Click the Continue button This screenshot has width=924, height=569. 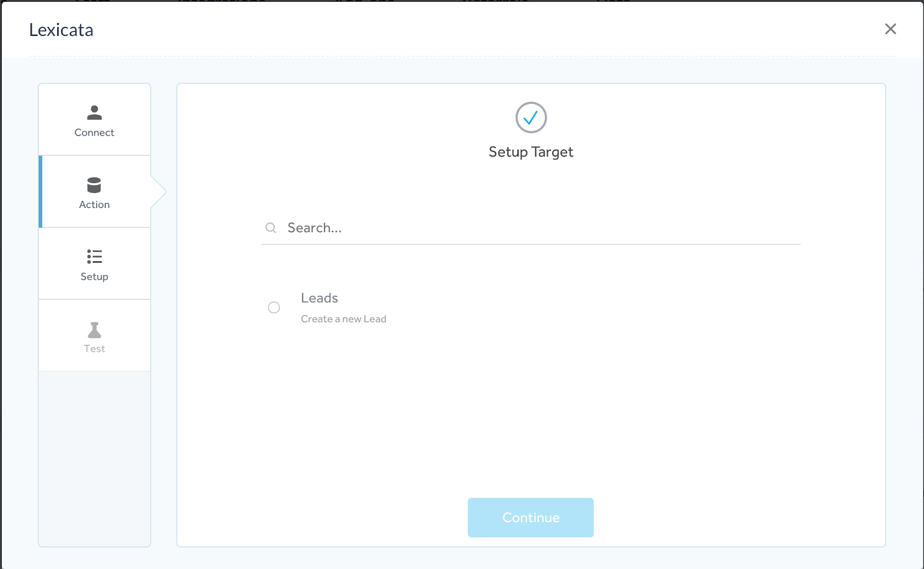531,518
